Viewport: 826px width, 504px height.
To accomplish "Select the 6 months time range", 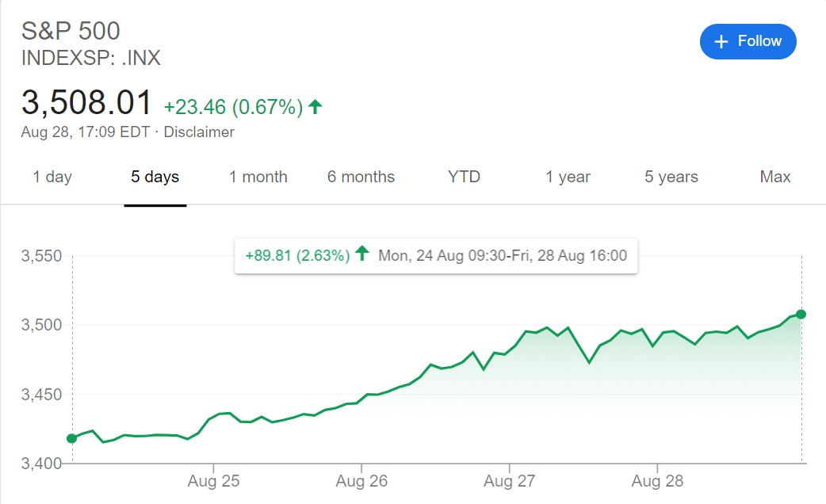I will tap(361, 177).
